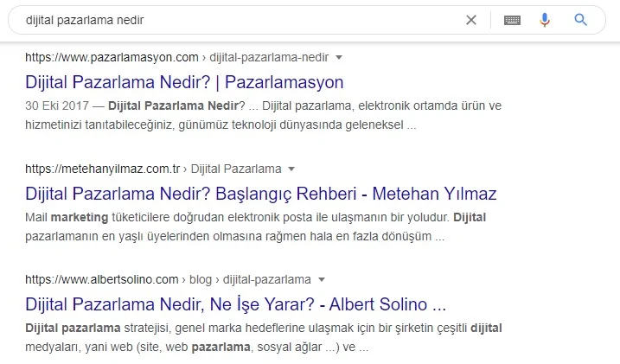Click the magnifying glass search icon
The width and height of the screenshot is (620, 364).
[x=580, y=20]
